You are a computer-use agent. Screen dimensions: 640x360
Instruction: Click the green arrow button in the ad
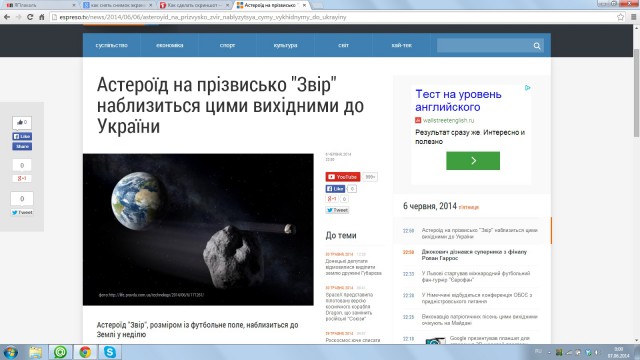pyautogui.click(x=473, y=160)
